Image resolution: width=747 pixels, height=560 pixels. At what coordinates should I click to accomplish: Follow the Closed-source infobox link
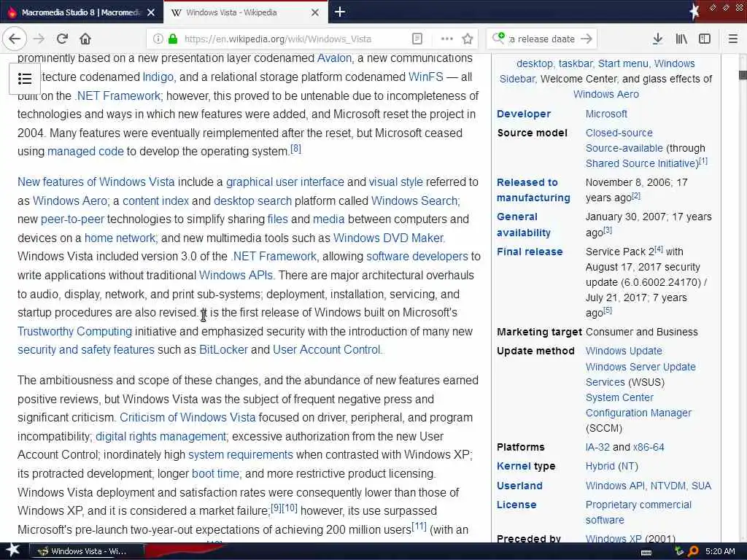619,133
